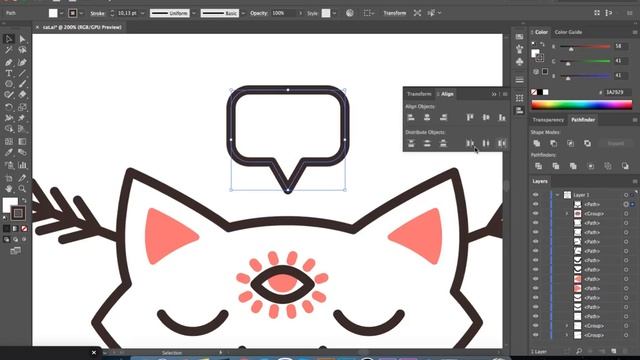This screenshot has height=360, width=640.
Task: Click the red R color slider
Action: (585, 47)
